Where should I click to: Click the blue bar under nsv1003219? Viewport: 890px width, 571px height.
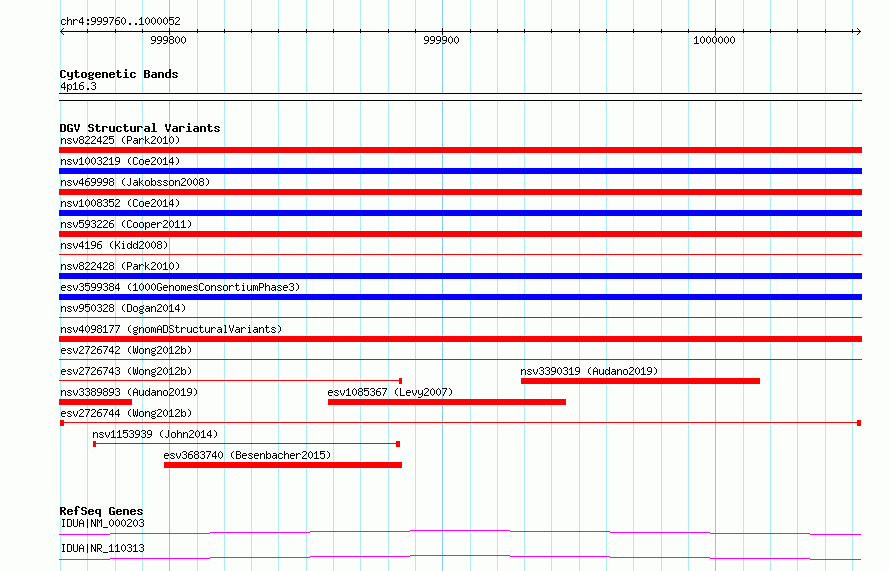click(x=460, y=171)
